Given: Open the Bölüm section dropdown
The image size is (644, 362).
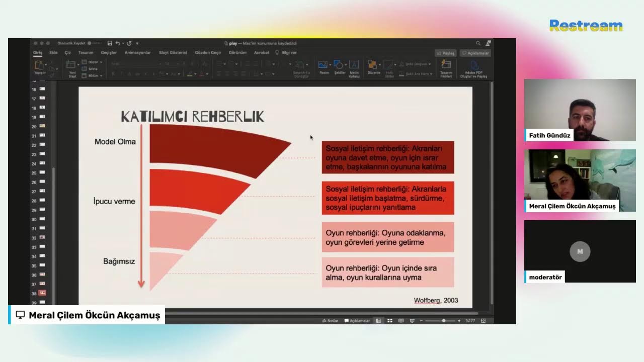Looking at the screenshot, I should [x=92, y=75].
